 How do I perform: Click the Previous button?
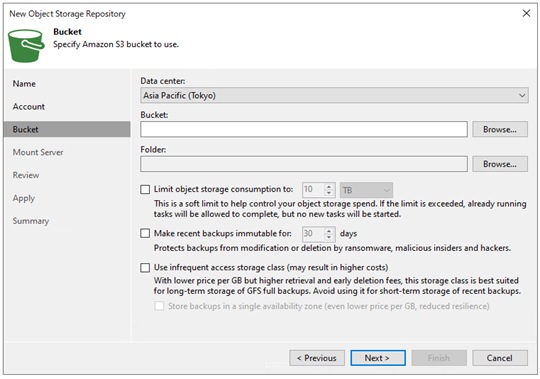click(317, 358)
